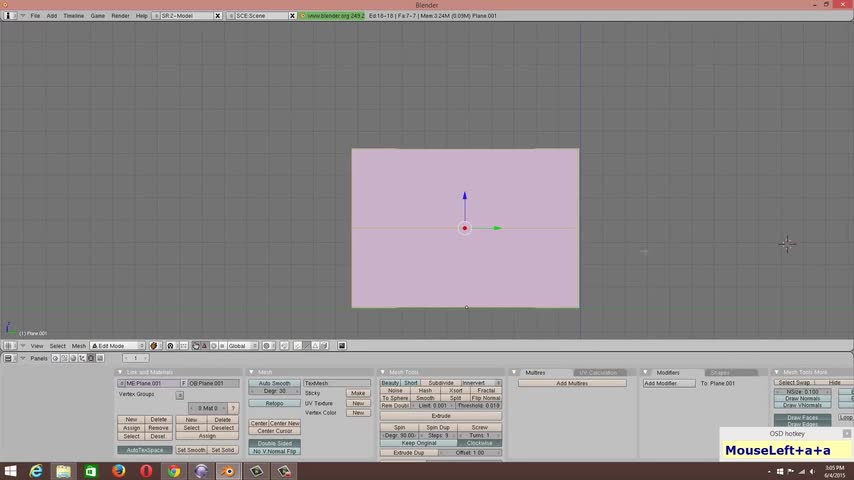Image resolution: width=854 pixels, height=480 pixels.
Task: Toggle AutoTexSpace button
Action: (145, 450)
